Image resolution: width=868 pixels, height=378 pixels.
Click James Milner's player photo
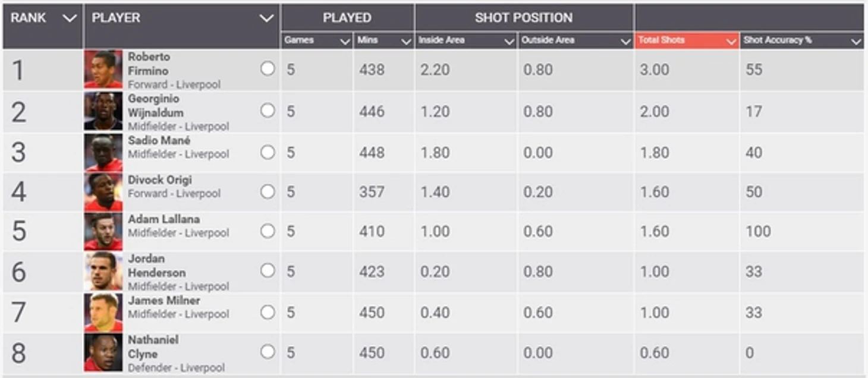tap(103, 312)
